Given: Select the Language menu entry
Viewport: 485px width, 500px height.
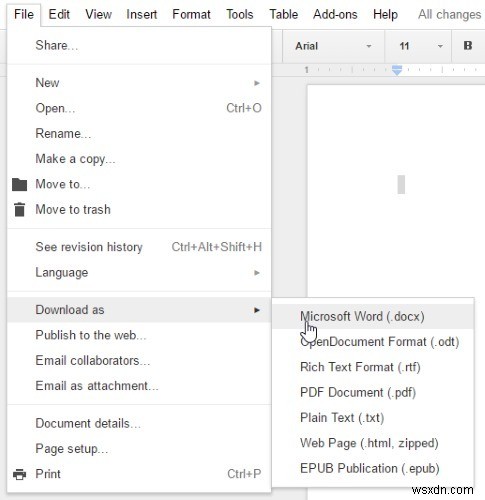Looking at the screenshot, I should click(x=139, y=272).
